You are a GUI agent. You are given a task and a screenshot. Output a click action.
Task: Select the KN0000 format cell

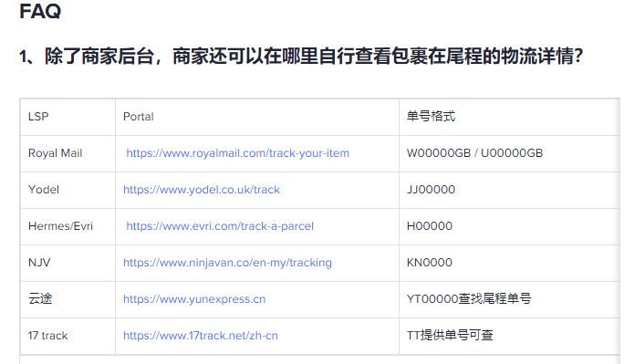[x=509, y=263]
